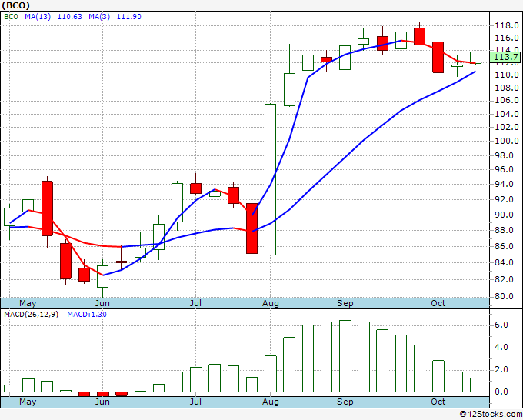The height and width of the screenshot is (420, 523).
Task: Click the 108.0 price axis label
Action: point(507,88)
